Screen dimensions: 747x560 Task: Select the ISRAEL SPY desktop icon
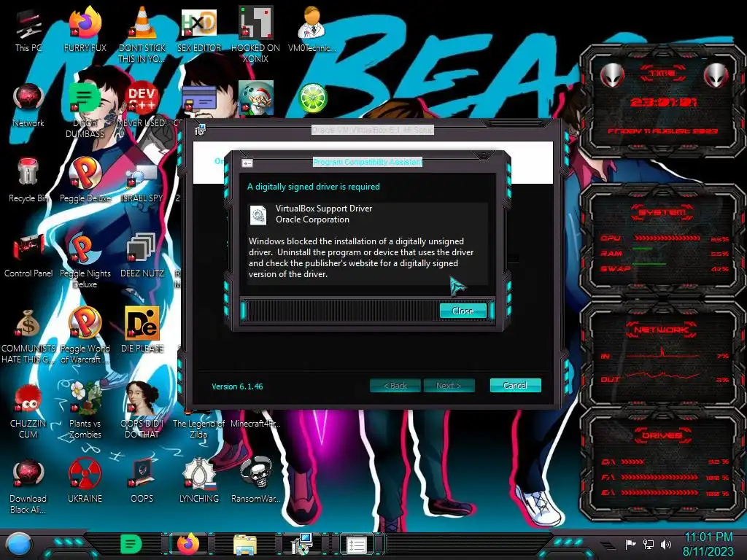pos(142,181)
